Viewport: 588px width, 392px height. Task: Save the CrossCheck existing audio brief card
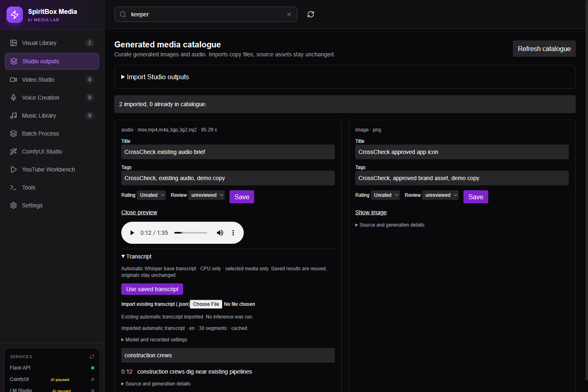[x=242, y=197]
